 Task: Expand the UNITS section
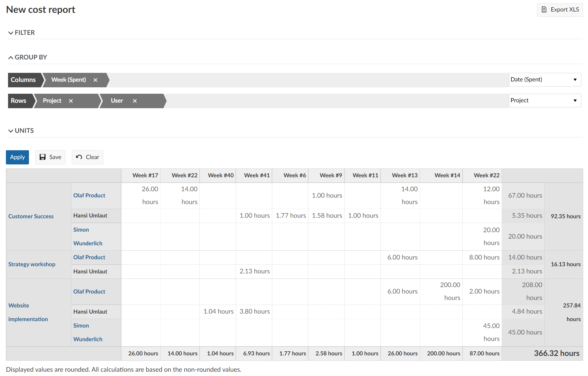[21, 131]
